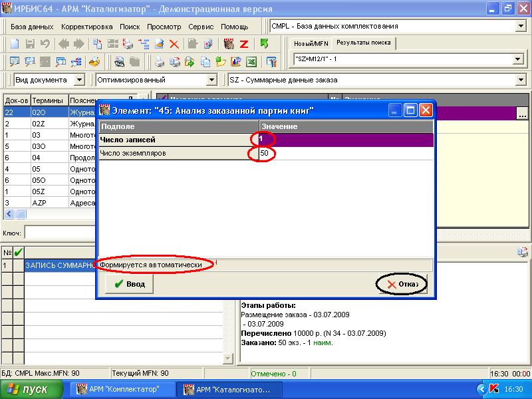This screenshot has height=399, width=532.
Task: Click the Kaspersky icon in system tray
Action: [x=493, y=389]
